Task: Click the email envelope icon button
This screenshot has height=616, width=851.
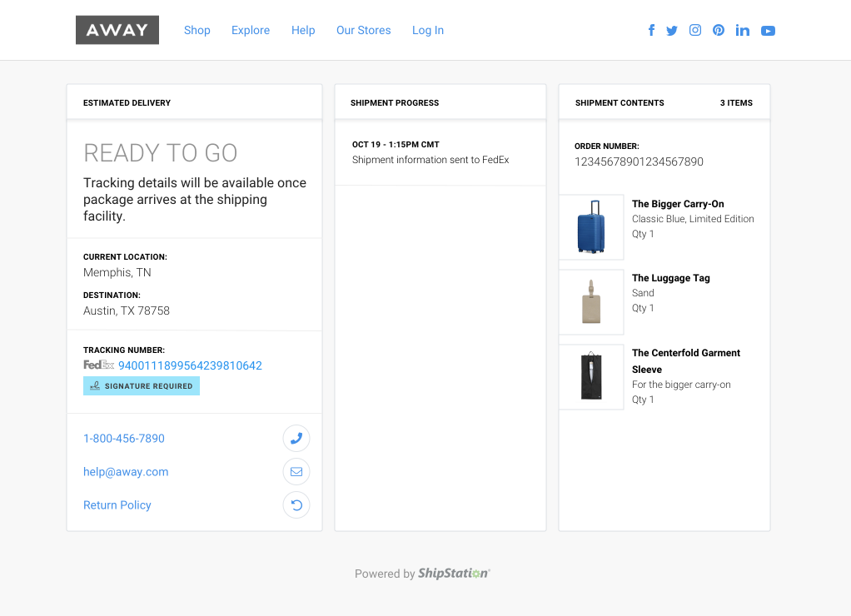Action: click(296, 472)
